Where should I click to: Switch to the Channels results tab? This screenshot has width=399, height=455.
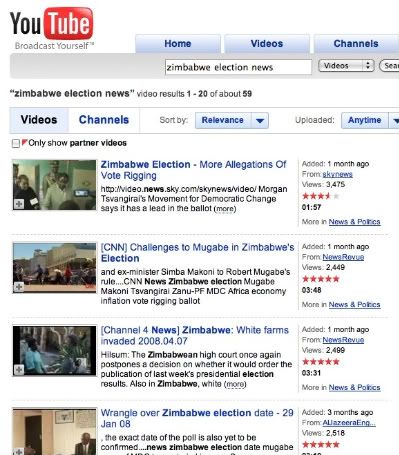point(104,120)
